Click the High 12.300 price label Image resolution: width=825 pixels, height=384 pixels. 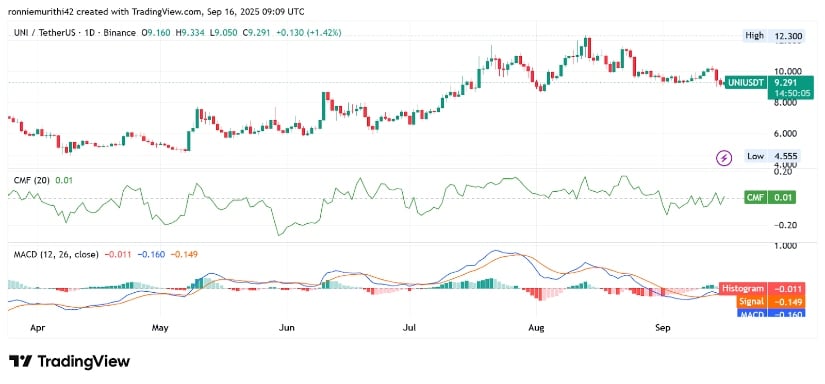tap(773, 36)
